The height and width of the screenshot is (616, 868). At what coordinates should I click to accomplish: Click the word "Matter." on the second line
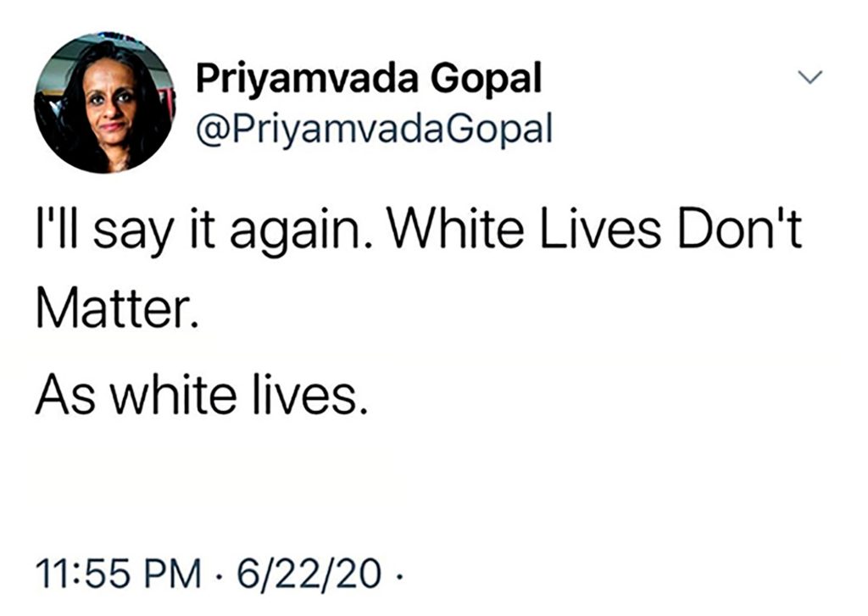(117, 315)
